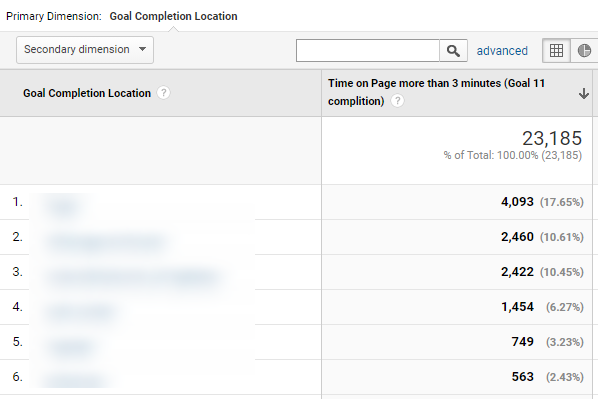Open help for Goal 11 completion metric

tap(397, 101)
